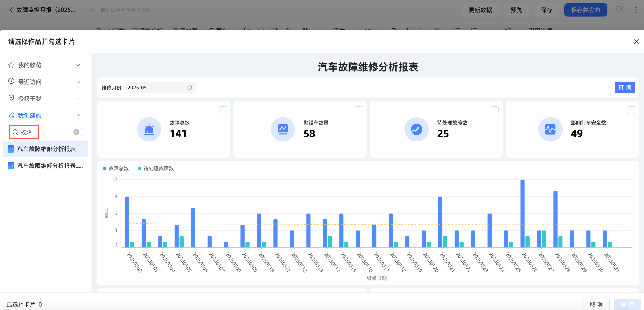This screenshot has width=644, height=310.
Task: Click the search field containing 故障
Action: (x=46, y=132)
